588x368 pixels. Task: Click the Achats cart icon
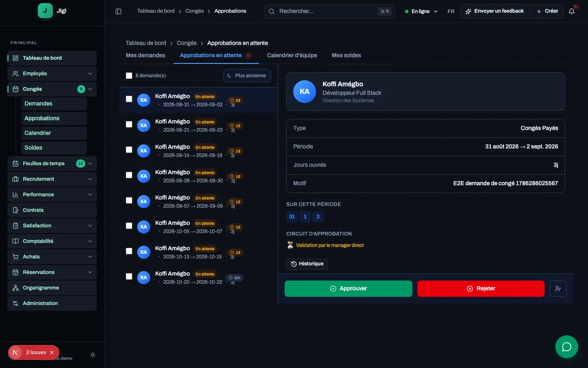[x=16, y=257]
